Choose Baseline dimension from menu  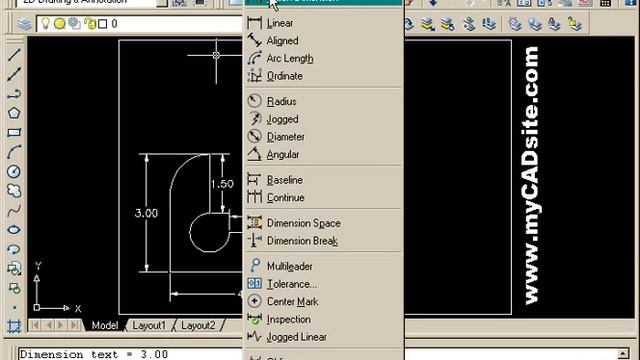coord(324,180)
